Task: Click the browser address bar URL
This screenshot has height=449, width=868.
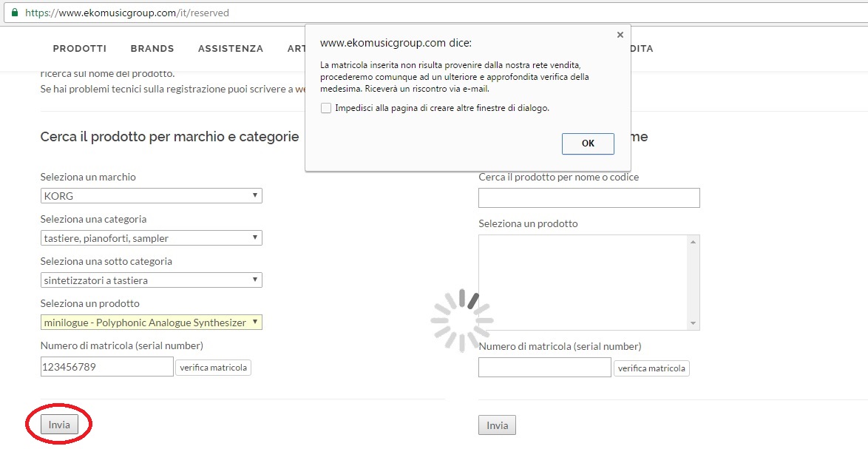Action: click(126, 12)
